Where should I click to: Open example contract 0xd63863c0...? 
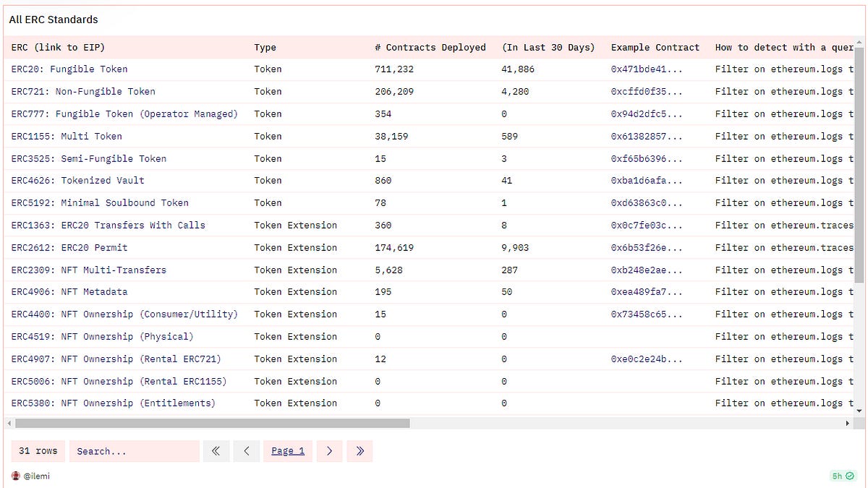(x=647, y=203)
